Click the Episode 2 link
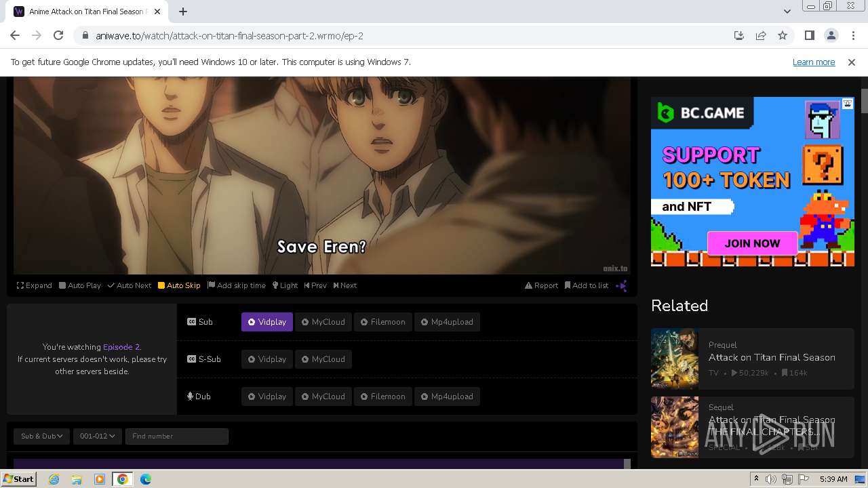The image size is (868, 488). 121,347
